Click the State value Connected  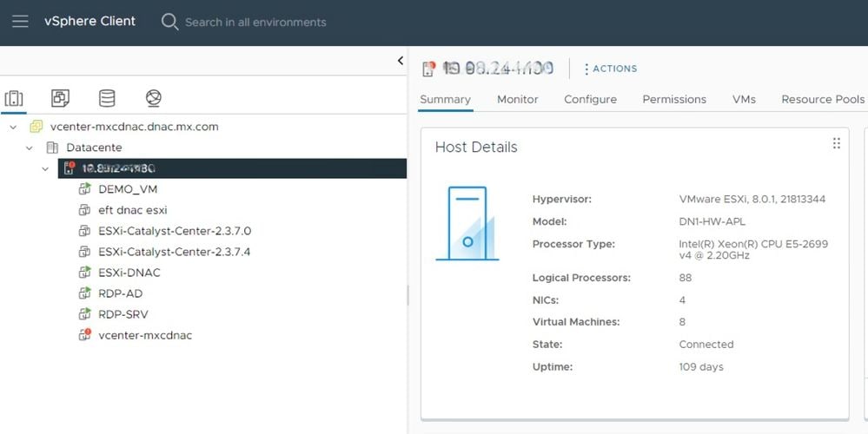click(x=706, y=345)
